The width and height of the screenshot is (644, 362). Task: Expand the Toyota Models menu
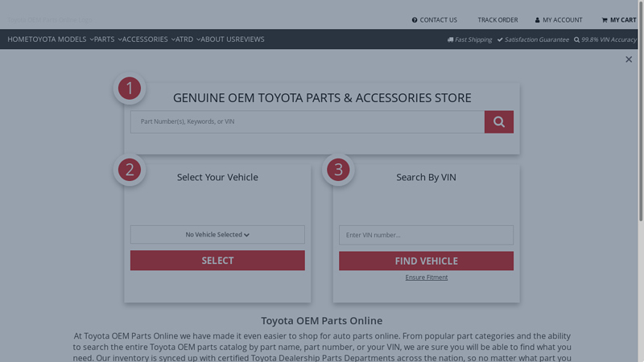click(x=61, y=39)
